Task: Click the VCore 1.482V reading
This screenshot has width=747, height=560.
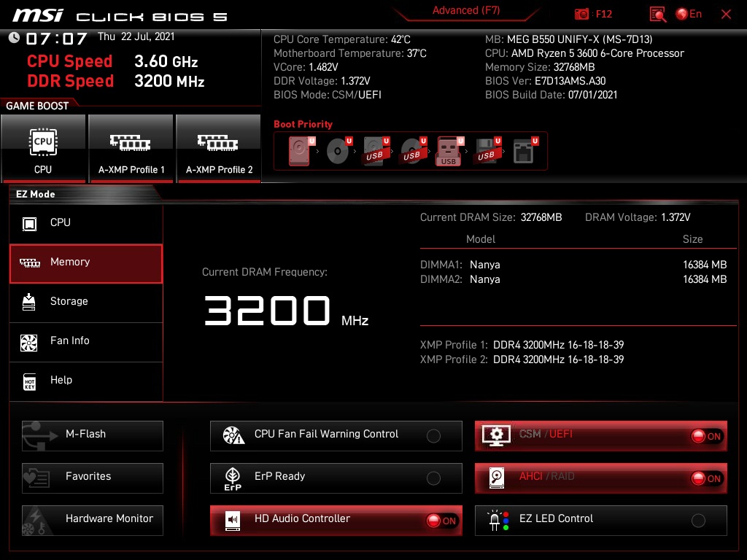Action: tap(306, 67)
